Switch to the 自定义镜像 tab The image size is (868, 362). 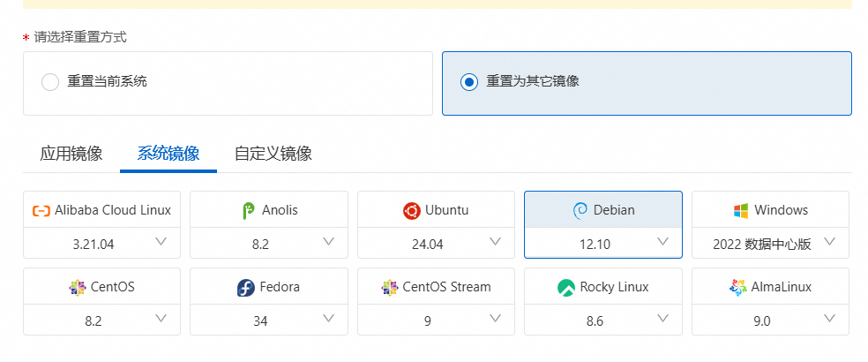273,154
